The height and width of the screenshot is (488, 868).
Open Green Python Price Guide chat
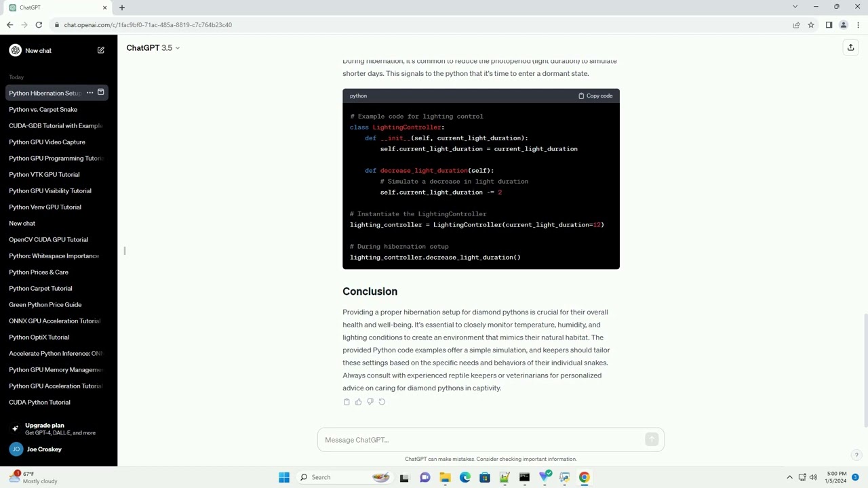coord(57,304)
